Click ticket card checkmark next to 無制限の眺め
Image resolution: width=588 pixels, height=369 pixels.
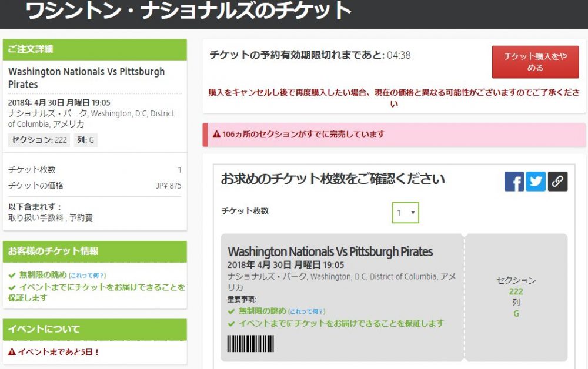click(x=231, y=311)
